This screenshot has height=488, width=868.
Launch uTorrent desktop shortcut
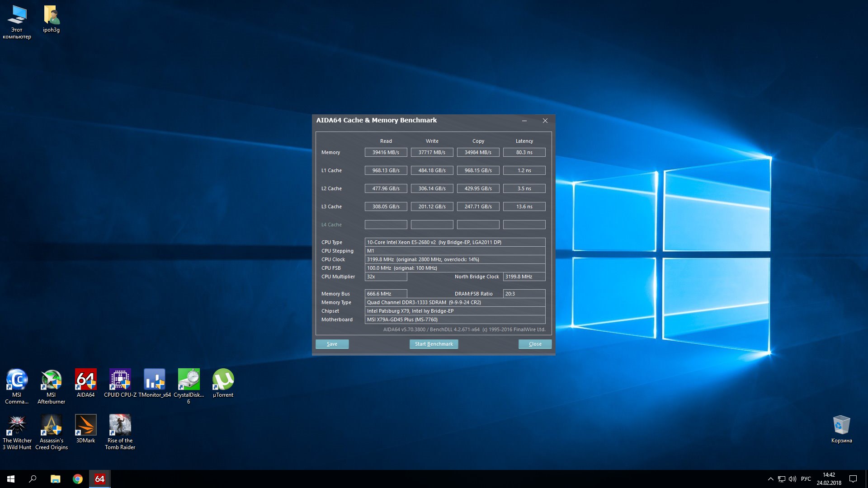coord(223,380)
